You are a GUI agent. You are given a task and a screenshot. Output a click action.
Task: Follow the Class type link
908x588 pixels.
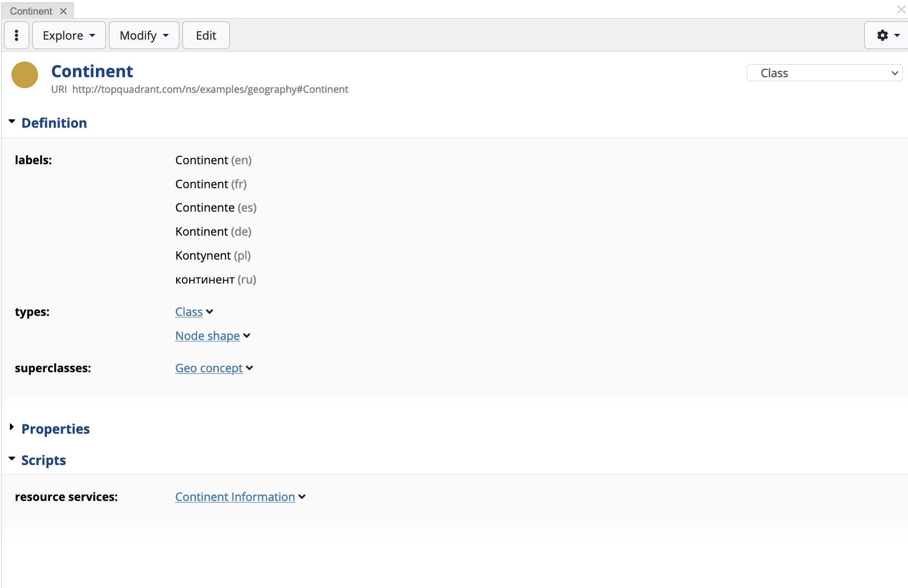pos(188,311)
